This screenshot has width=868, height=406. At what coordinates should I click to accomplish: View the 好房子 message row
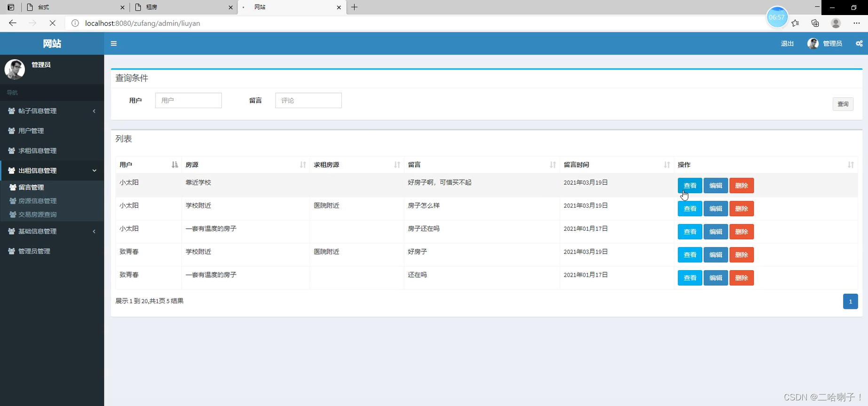[690, 255]
